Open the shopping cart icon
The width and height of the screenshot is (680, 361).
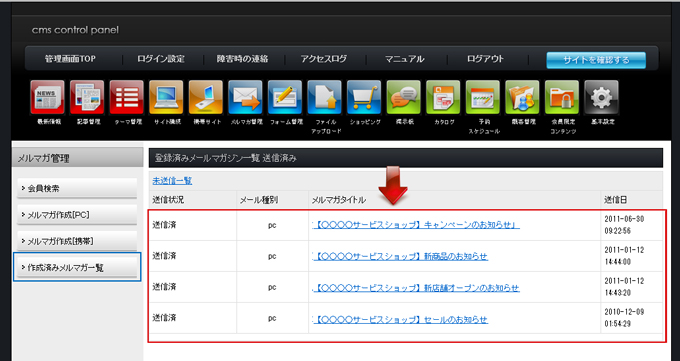click(364, 97)
